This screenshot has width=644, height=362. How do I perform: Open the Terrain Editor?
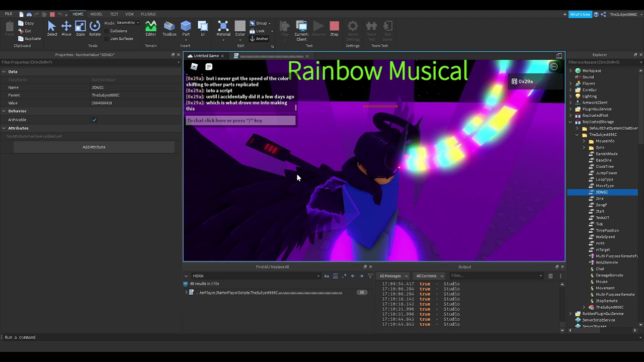(150, 29)
